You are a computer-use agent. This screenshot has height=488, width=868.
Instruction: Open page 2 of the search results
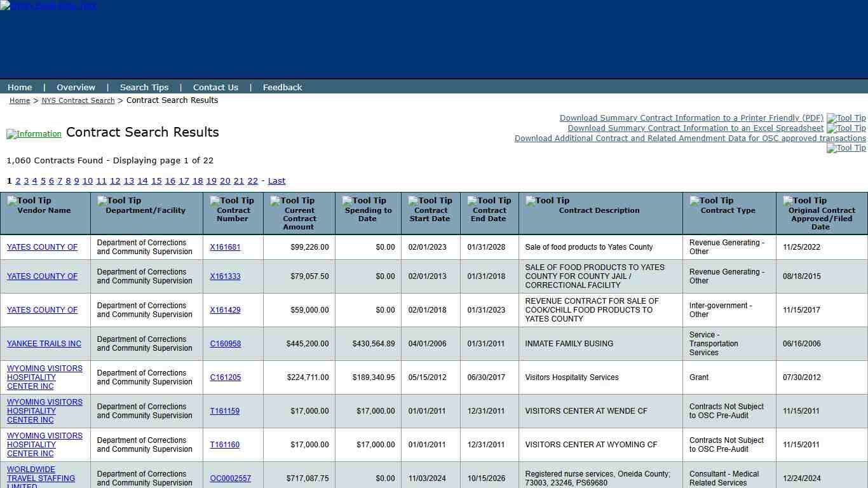18,180
